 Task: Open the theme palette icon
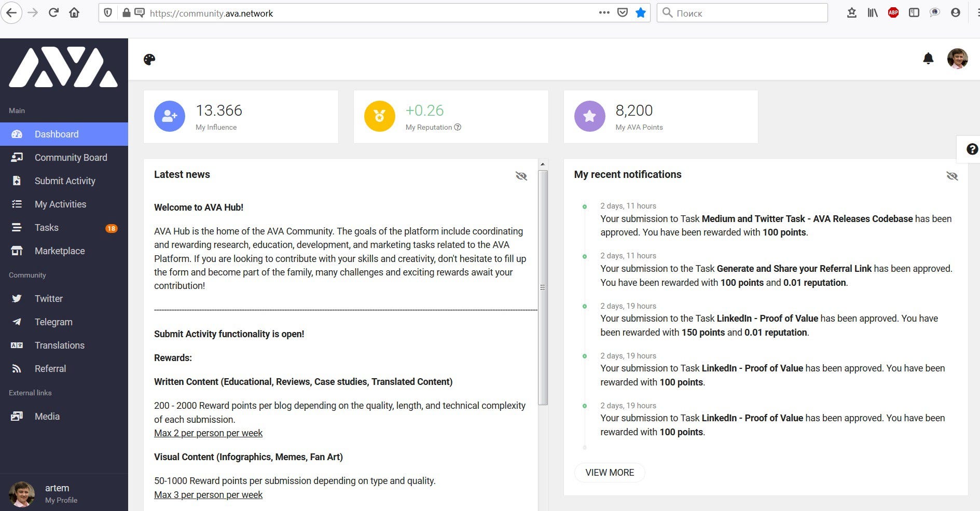pos(149,60)
